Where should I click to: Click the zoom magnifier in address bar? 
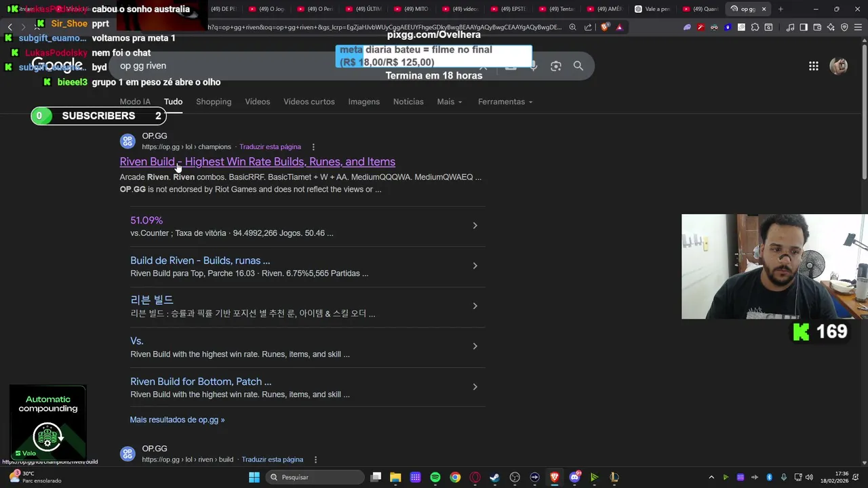[573, 27]
